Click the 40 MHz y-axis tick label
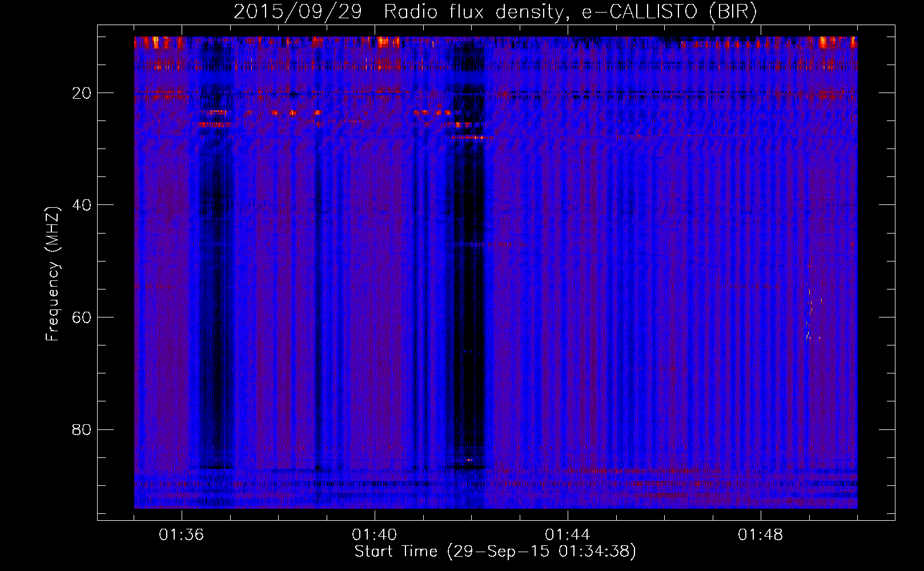Image resolution: width=924 pixels, height=571 pixels. pos(82,205)
